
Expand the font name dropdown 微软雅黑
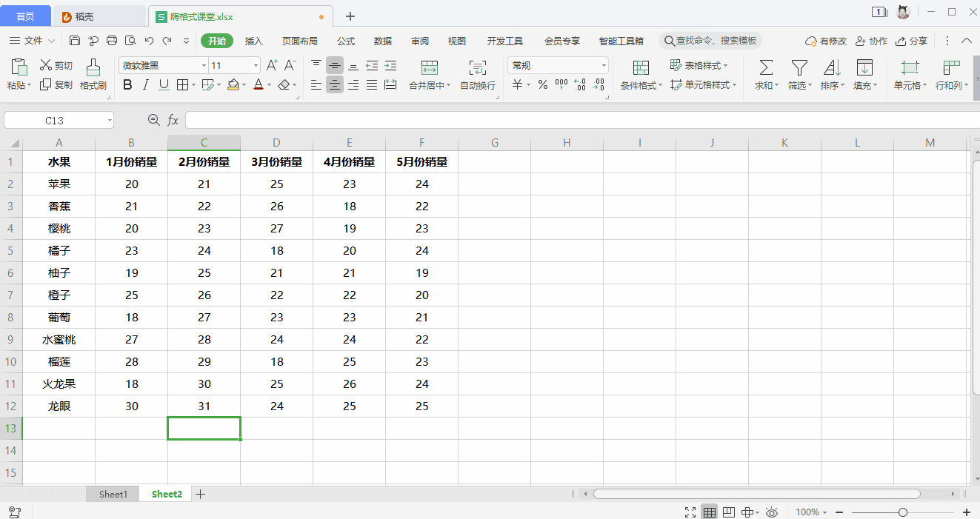pyautogui.click(x=204, y=66)
